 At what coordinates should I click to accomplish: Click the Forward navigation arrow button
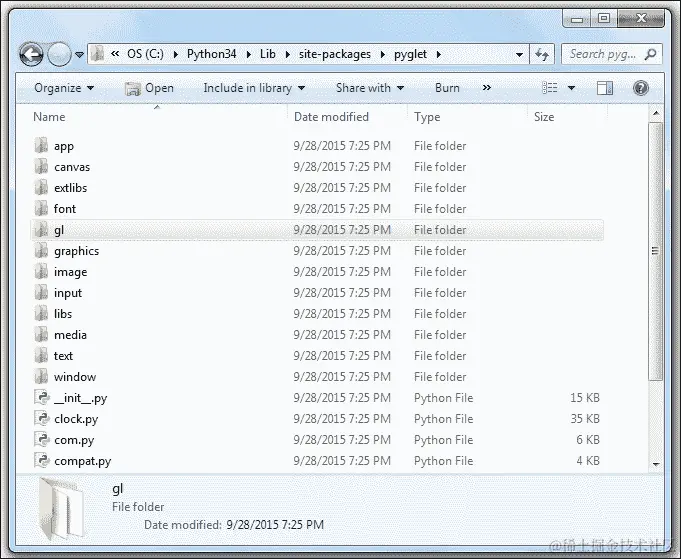tap(59, 55)
